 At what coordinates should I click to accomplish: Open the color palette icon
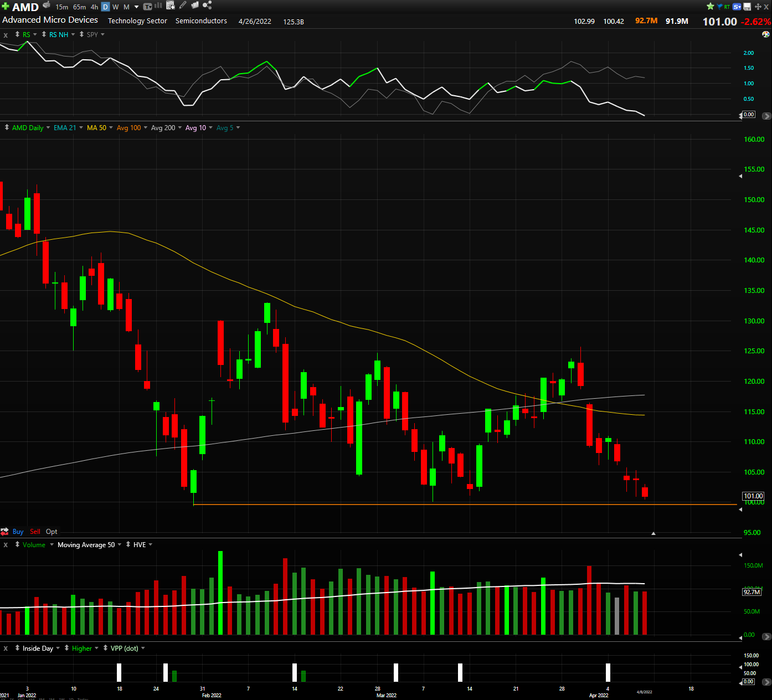click(766, 34)
